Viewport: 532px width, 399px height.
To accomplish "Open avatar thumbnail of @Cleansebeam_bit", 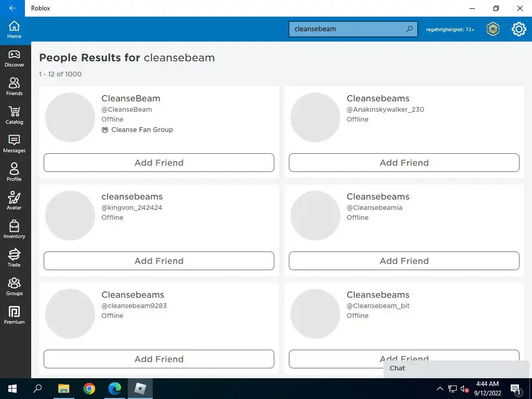I will click(x=315, y=314).
